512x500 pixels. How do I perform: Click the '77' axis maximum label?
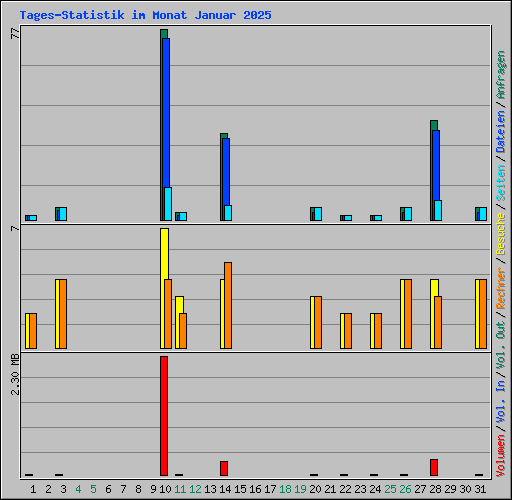pos(15,33)
